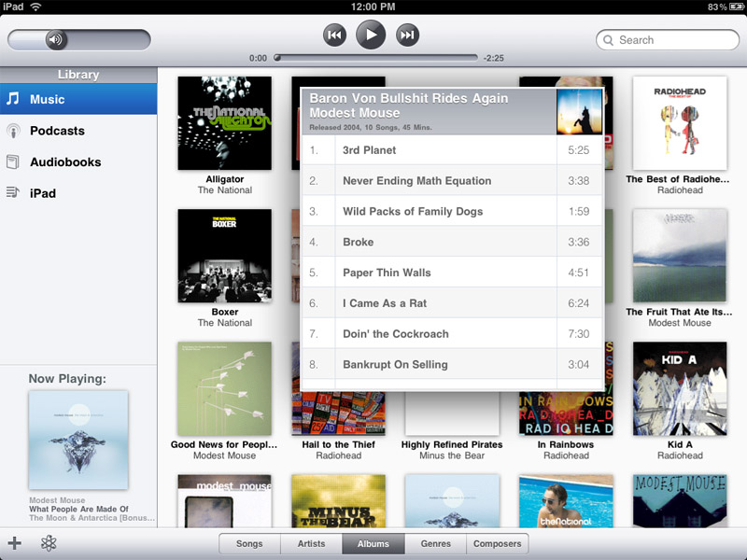Play I Came As a Rat
Screen dimensions: 747x560
[453, 303]
